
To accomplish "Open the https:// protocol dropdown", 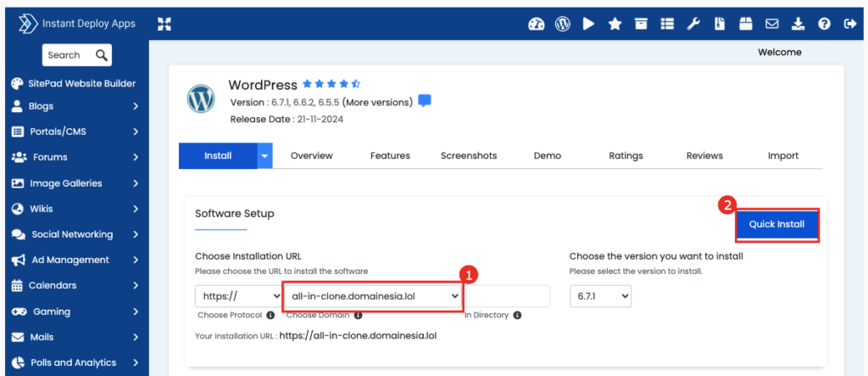I will click(238, 296).
